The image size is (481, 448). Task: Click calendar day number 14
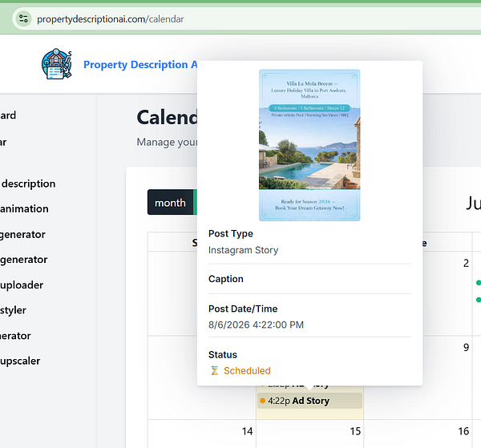click(247, 431)
